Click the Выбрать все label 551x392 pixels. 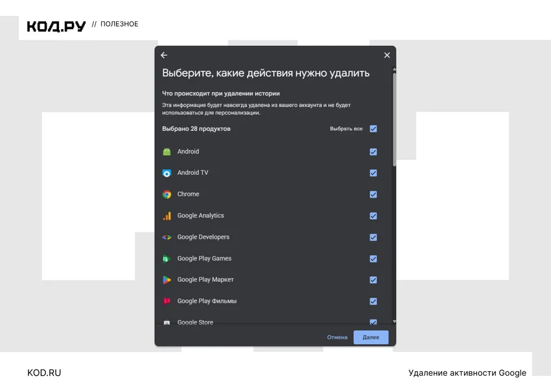346,128
